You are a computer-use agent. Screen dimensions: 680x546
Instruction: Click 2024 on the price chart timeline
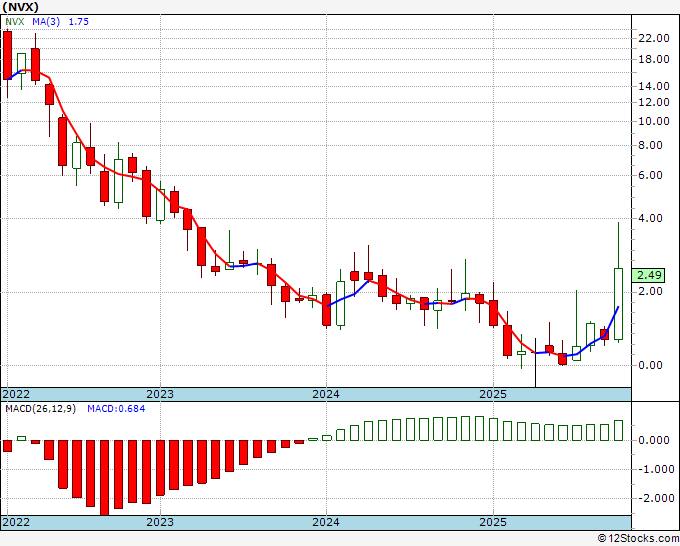click(326, 394)
